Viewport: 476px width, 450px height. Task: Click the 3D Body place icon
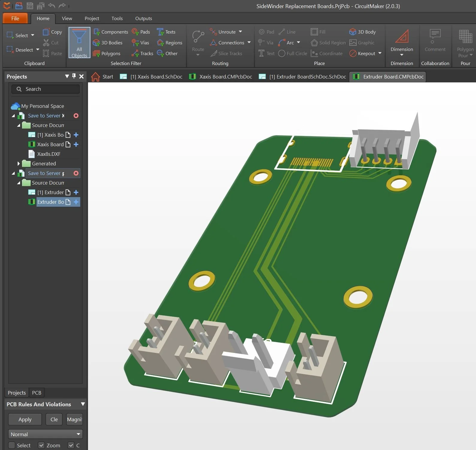coord(353,32)
